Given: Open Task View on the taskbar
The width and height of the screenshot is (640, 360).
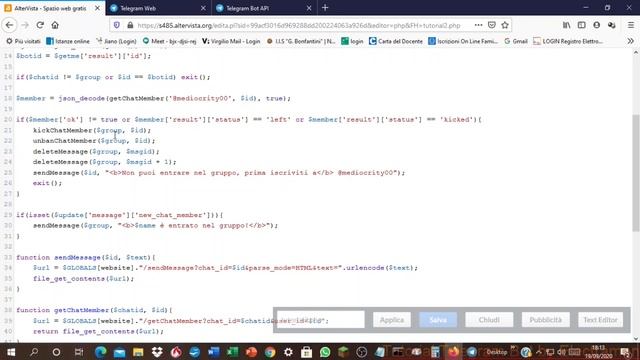Looking at the screenshot, I should point(79,352).
